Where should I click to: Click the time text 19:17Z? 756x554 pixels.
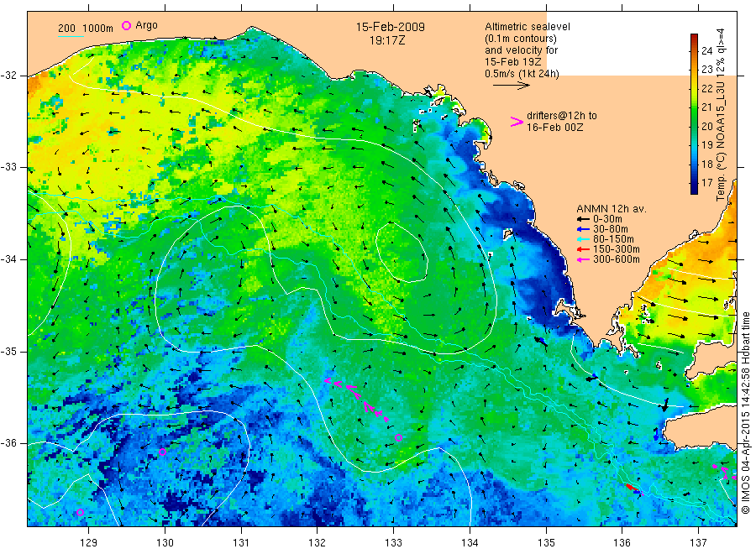pyautogui.click(x=387, y=40)
